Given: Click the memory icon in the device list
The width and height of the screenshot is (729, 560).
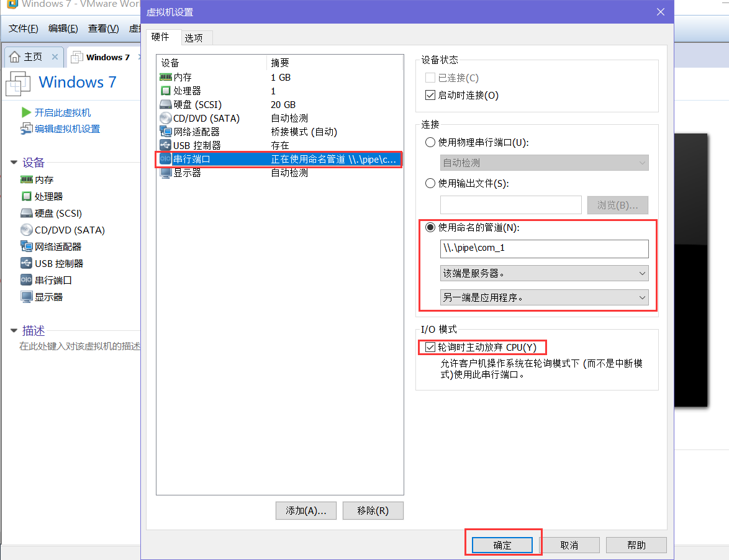Looking at the screenshot, I should (x=166, y=77).
